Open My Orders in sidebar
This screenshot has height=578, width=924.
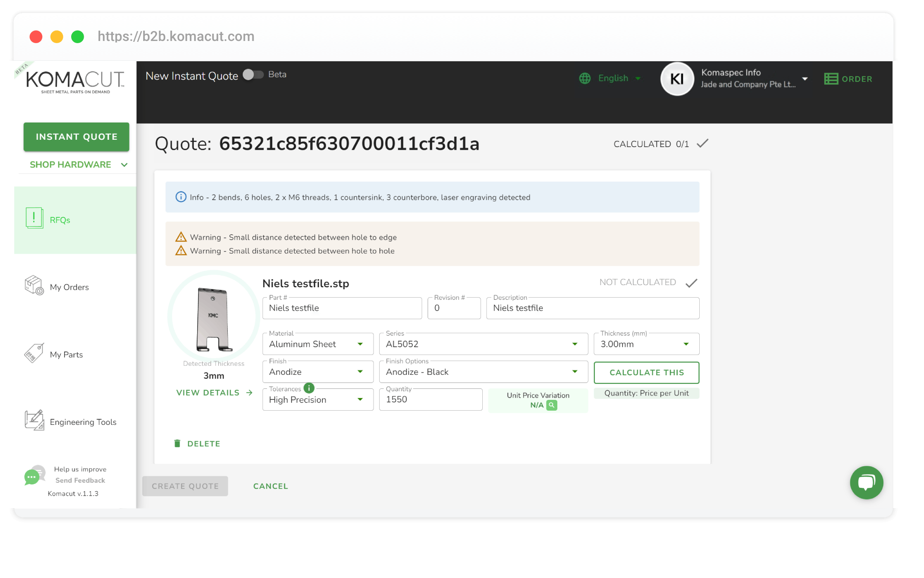click(x=69, y=287)
